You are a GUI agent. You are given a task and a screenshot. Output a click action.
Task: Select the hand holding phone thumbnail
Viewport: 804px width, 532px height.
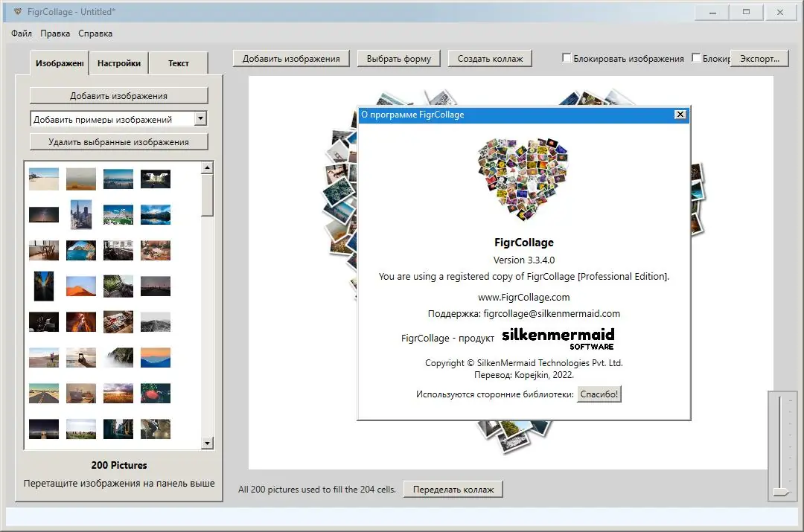[81, 357]
